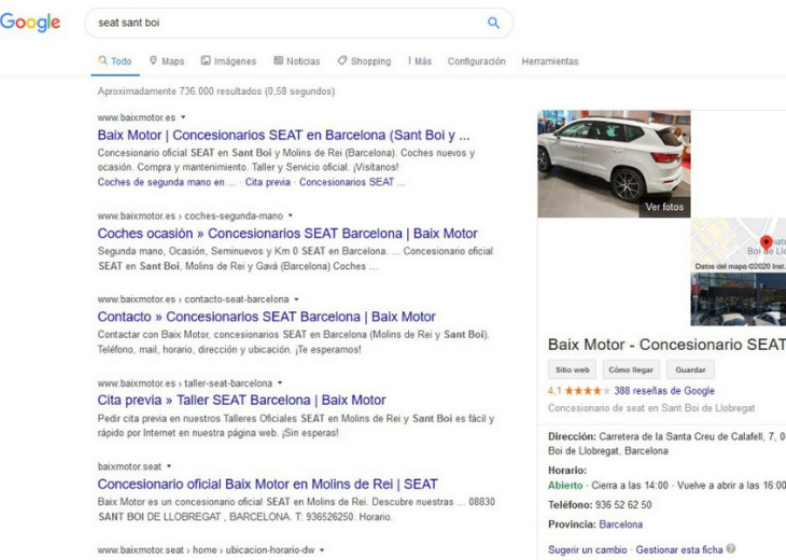
Task: Click the 'Sitio web' button
Action: pyautogui.click(x=572, y=370)
